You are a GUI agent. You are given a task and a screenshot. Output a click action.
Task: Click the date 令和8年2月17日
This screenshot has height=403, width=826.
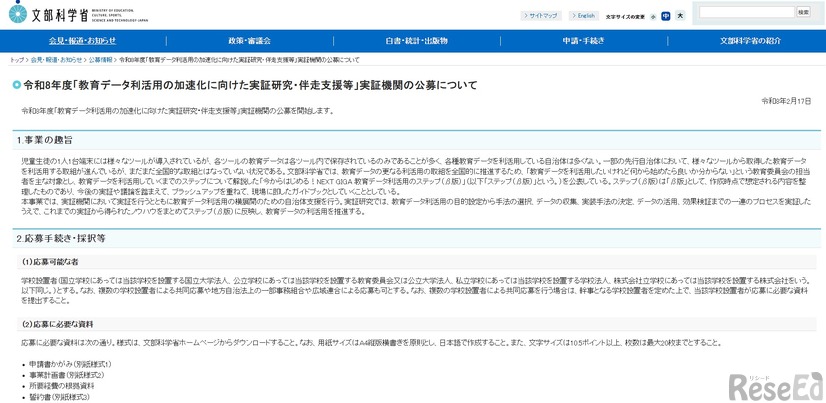pos(786,100)
